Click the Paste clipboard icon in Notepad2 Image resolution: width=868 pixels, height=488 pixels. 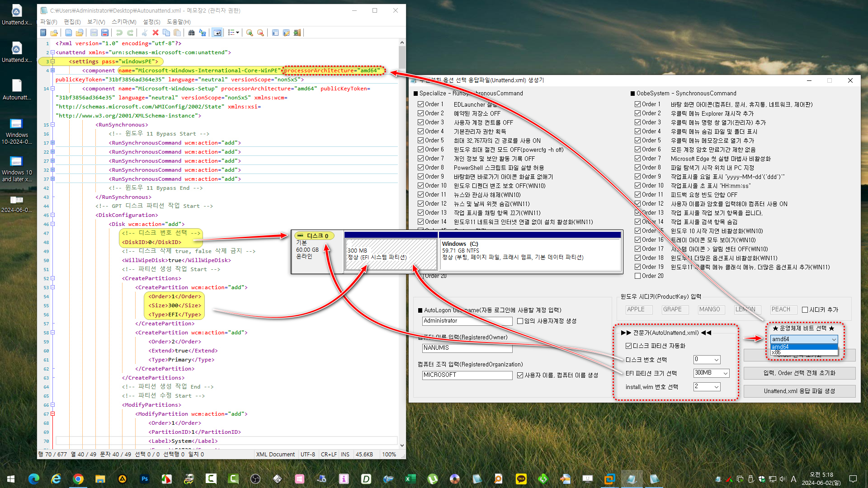coord(178,33)
